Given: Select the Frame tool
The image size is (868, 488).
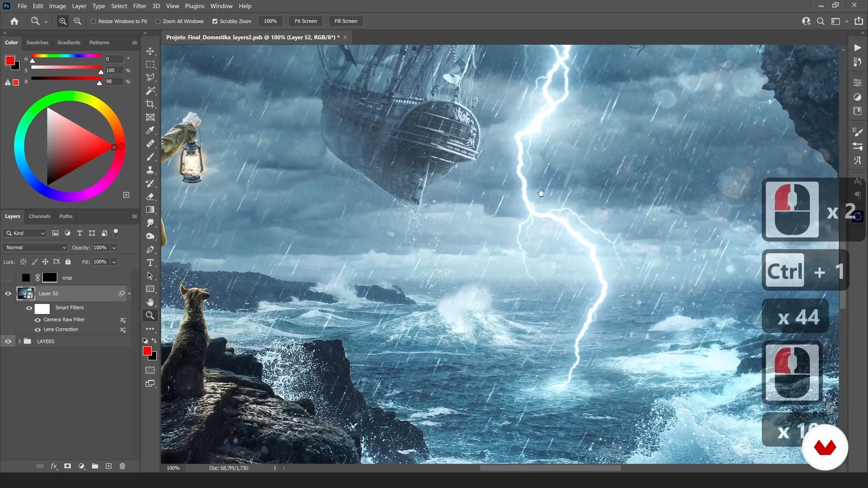Looking at the screenshot, I should 150,117.
